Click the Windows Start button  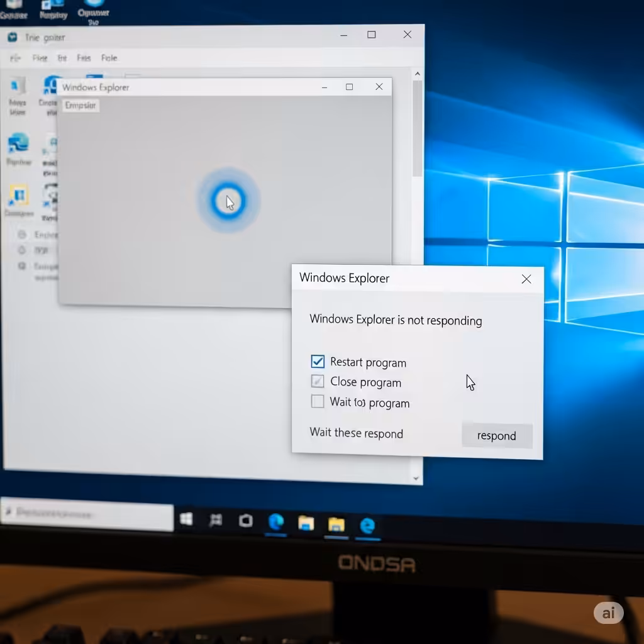186,519
